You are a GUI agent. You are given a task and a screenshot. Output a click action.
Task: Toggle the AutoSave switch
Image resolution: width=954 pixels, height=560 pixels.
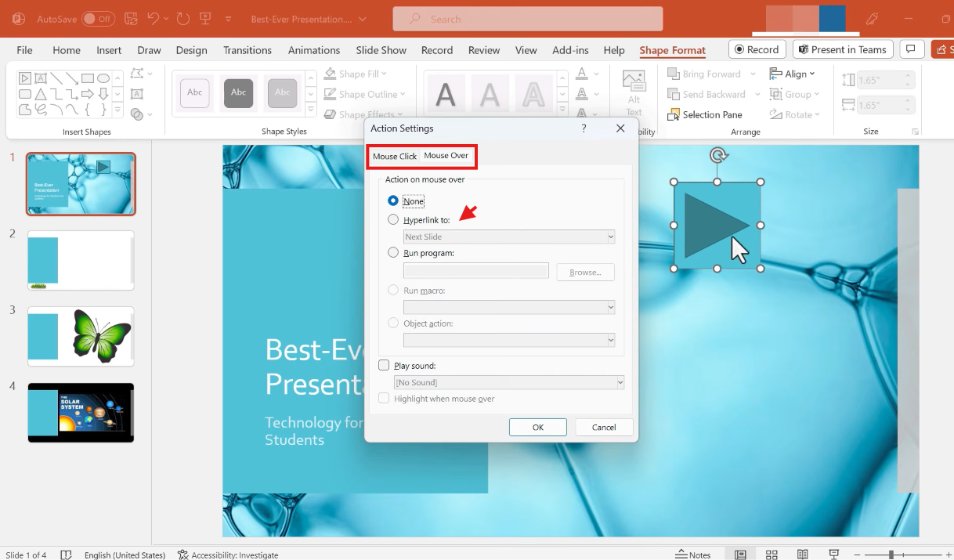coord(98,18)
